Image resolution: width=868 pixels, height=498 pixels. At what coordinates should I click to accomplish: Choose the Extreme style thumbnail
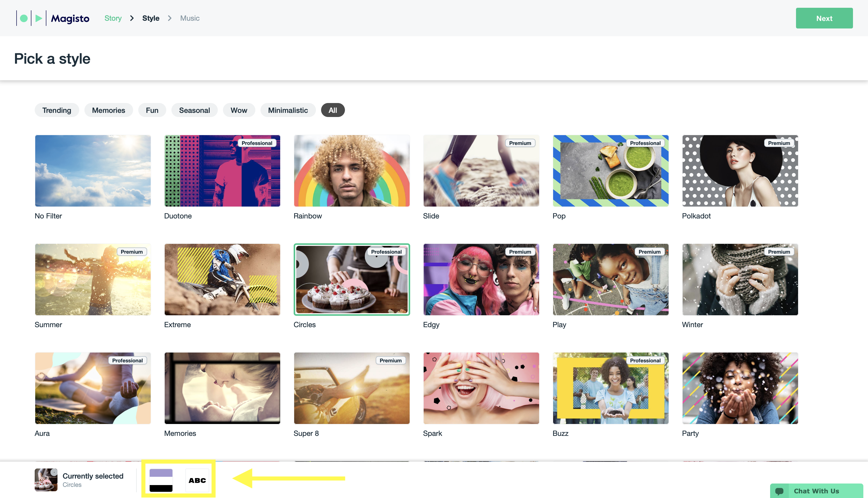click(x=222, y=280)
